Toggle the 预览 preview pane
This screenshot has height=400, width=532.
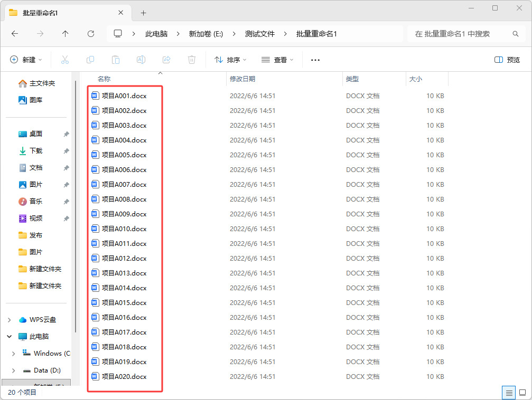tap(507, 60)
